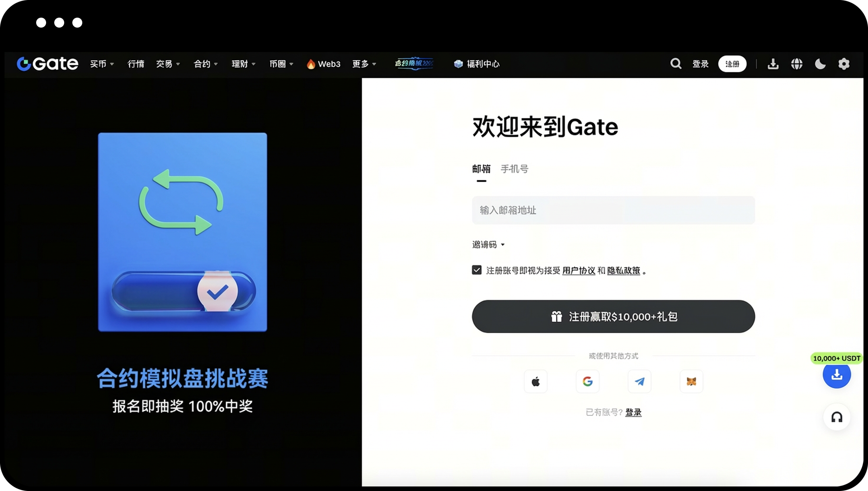Image resolution: width=868 pixels, height=491 pixels.
Task: Sign up with the Apple icon
Action: click(x=536, y=381)
